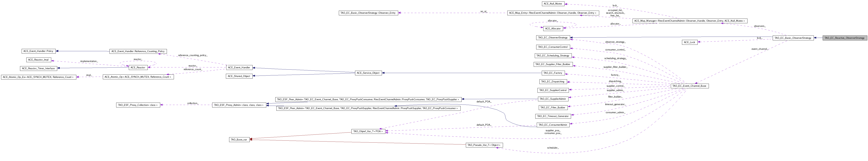Click the supplier_control_ edge label
868x161 pixels.
coord(615,86)
